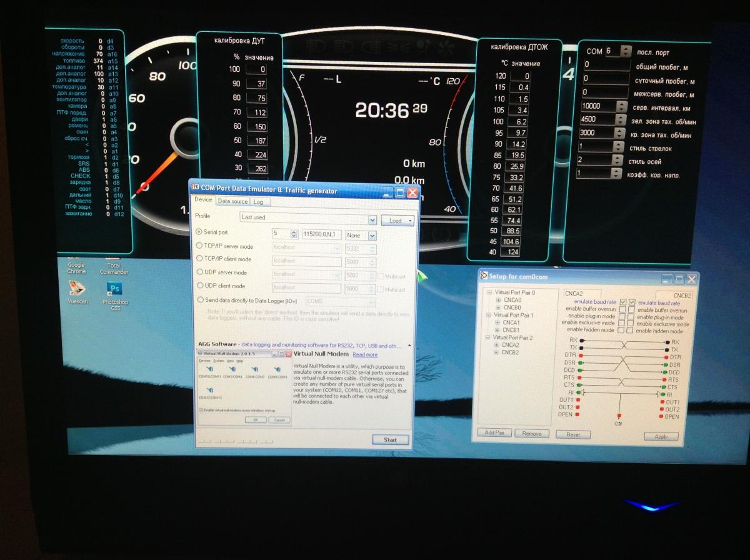Click the serial port number spinner

click(294, 234)
